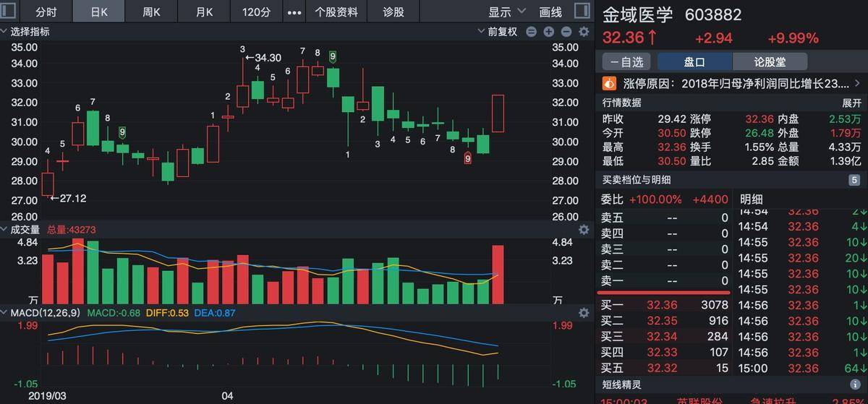Viewport: 868px width, 404px height.
Task: Click 展开 to expand market data
Action: click(851, 102)
